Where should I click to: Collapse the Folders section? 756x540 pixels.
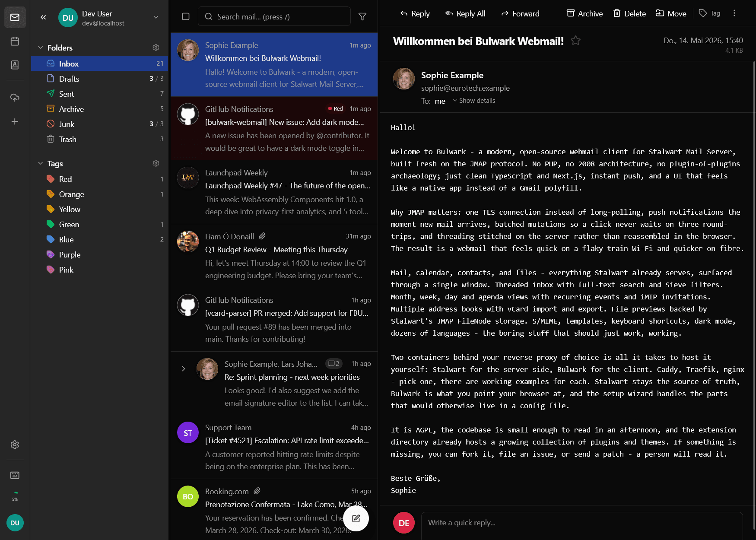coord(41,48)
